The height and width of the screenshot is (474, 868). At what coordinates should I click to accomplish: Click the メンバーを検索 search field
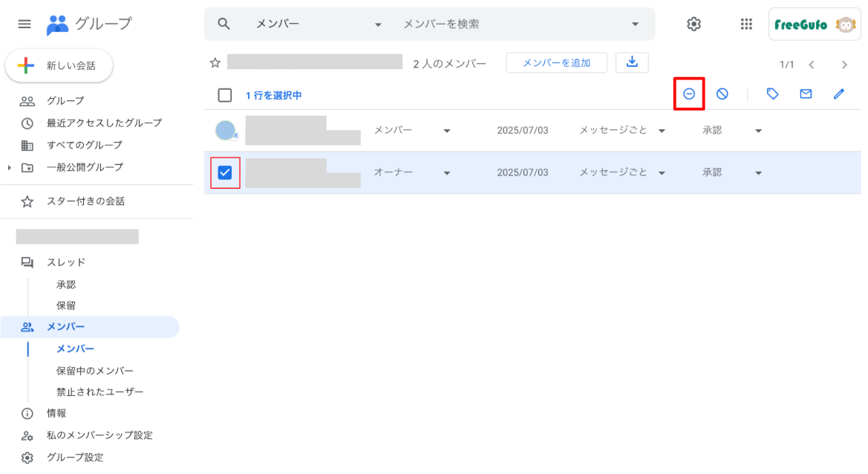pos(512,25)
